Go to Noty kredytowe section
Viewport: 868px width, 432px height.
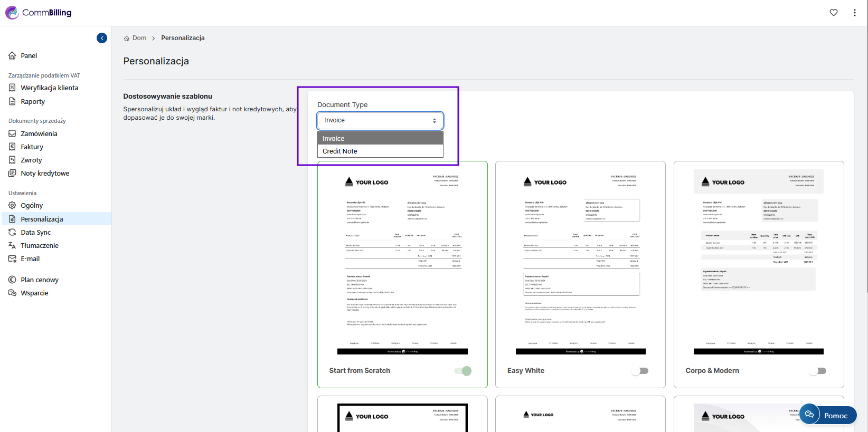point(45,173)
